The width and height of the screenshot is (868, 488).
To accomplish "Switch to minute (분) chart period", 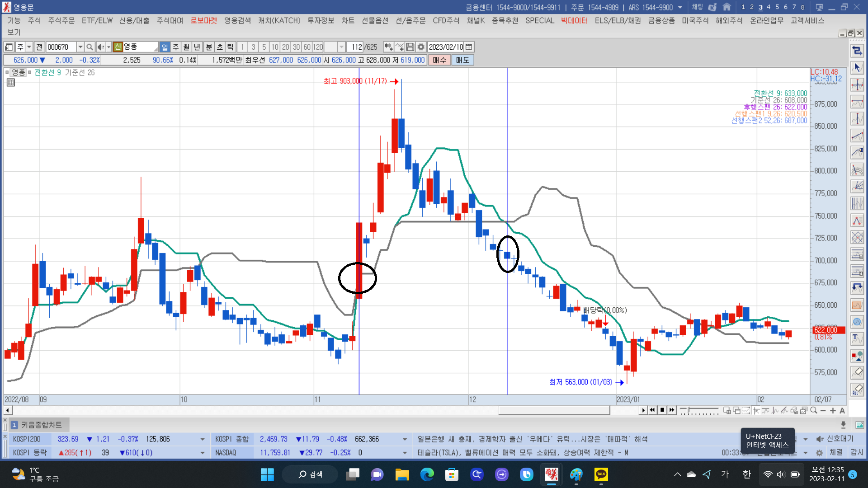I will pos(209,47).
